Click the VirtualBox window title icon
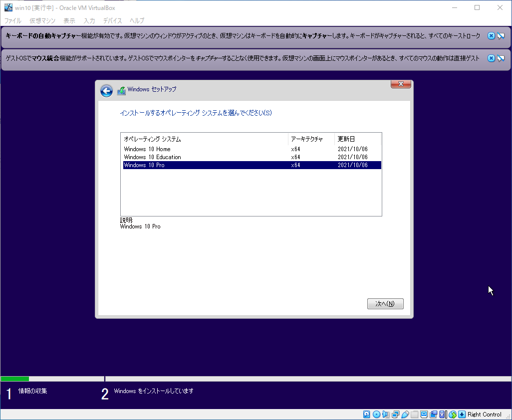This screenshot has width=512, height=420. [8, 7]
